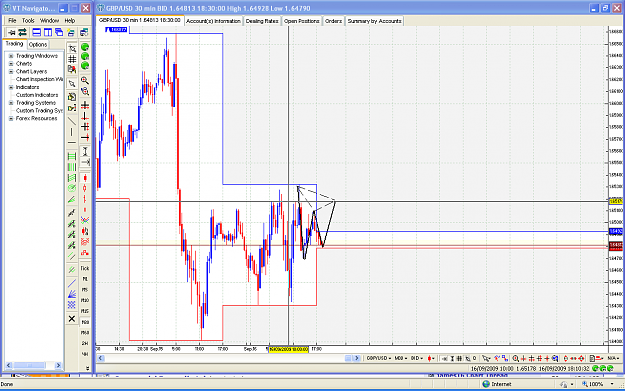625x391 pixels.
Task: Tile windows vertically with toolbar icon
Action: (x=48, y=32)
